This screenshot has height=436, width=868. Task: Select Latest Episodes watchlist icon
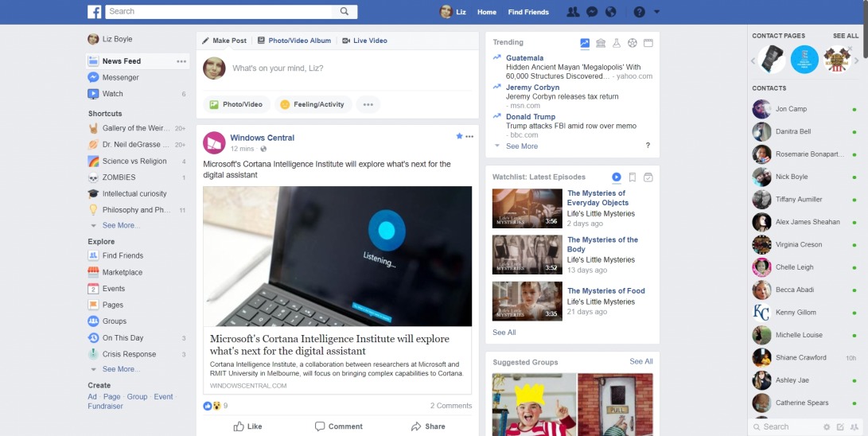coord(616,177)
